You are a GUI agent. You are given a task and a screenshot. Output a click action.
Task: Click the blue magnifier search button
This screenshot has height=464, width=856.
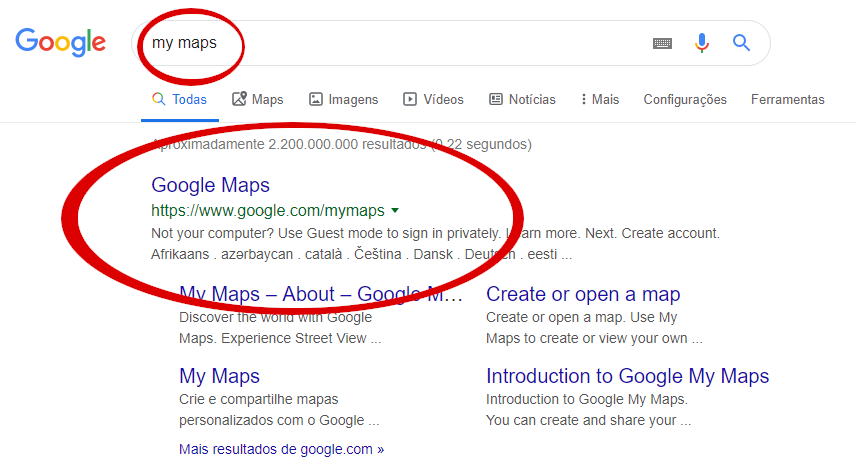[x=741, y=43]
